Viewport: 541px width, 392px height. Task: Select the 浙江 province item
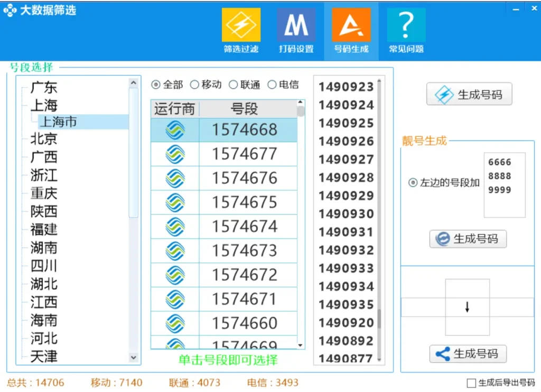point(42,175)
